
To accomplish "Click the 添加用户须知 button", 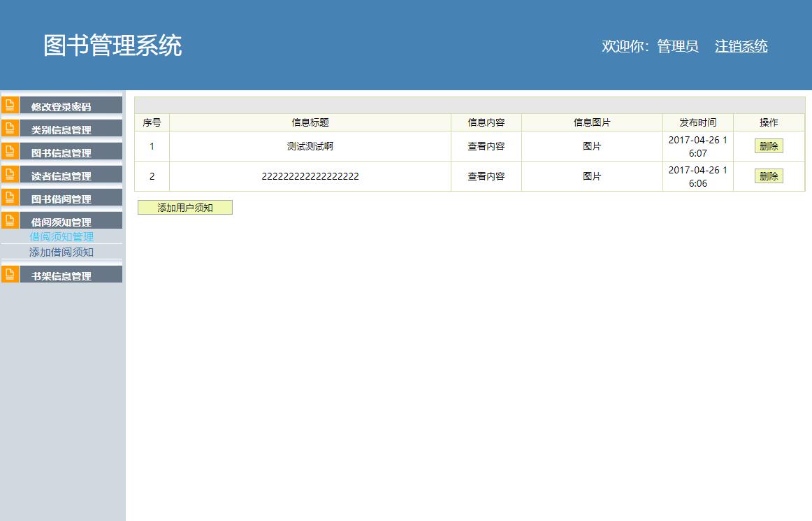I will [184, 207].
